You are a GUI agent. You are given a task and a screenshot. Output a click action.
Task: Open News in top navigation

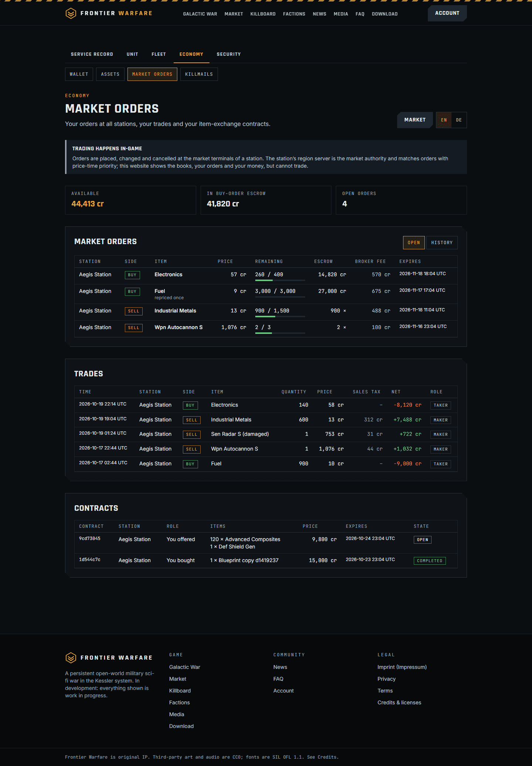320,14
